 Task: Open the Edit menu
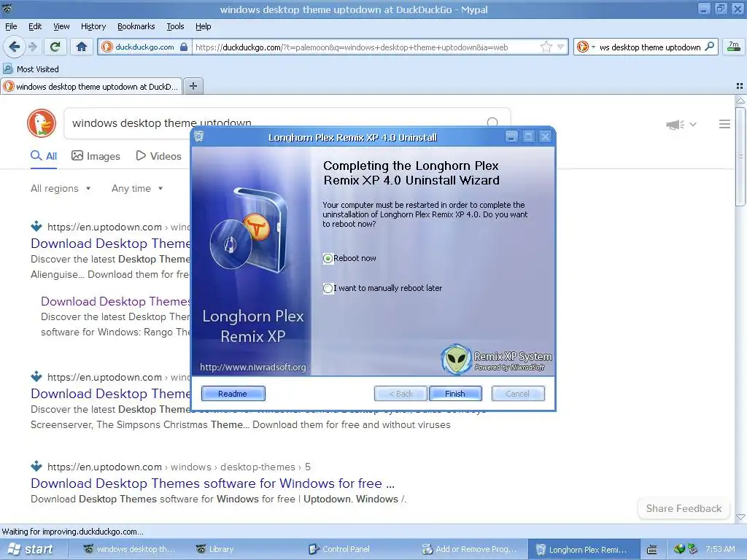click(x=35, y=26)
